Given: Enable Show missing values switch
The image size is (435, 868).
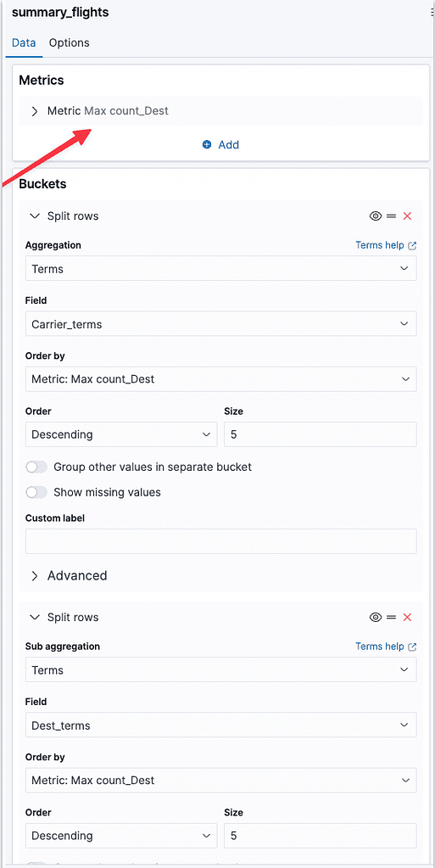Looking at the screenshot, I should click(36, 492).
